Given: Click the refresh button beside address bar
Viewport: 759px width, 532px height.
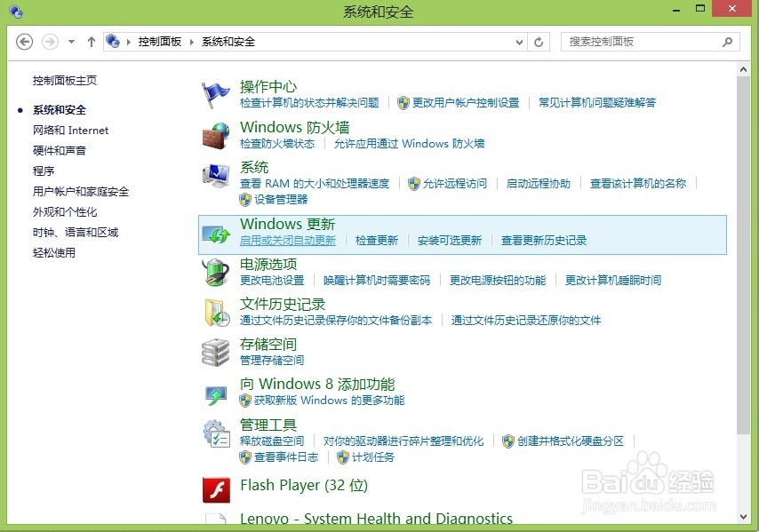Looking at the screenshot, I should (x=539, y=42).
